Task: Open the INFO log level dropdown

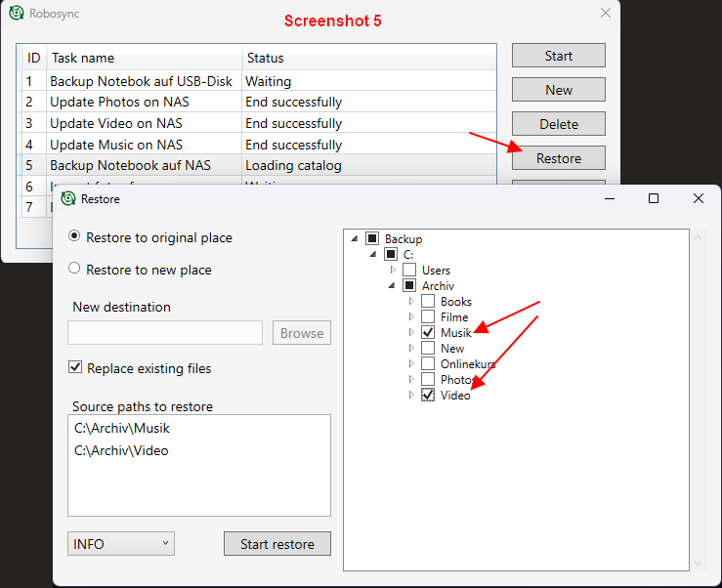Action: 121,543
